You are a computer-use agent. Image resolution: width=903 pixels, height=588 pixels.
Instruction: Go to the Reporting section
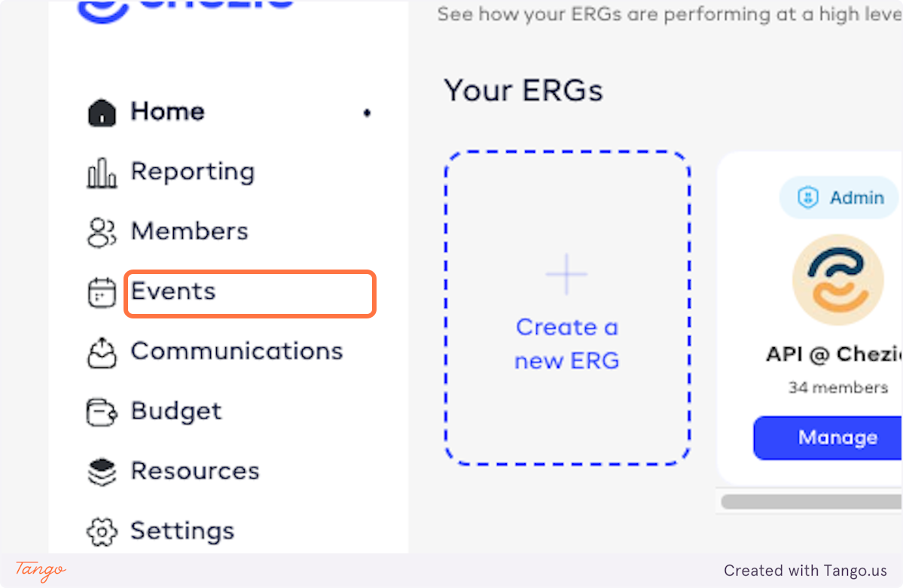192,172
